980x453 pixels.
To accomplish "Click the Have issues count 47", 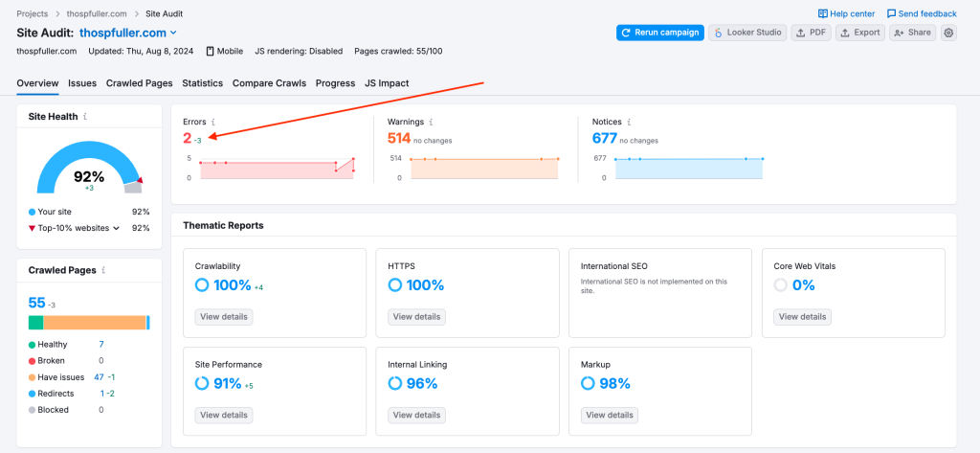I will pyautogui.click(x=99, y=377).
